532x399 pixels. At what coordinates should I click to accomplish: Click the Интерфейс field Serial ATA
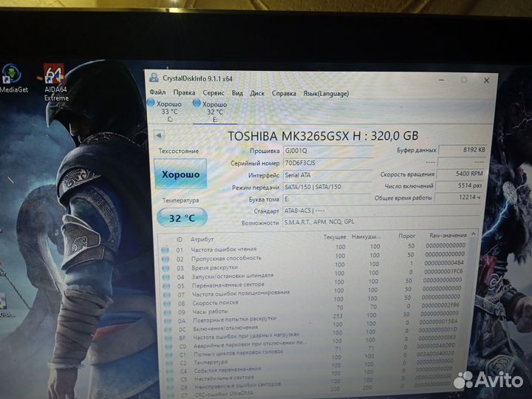click(327, 175)
